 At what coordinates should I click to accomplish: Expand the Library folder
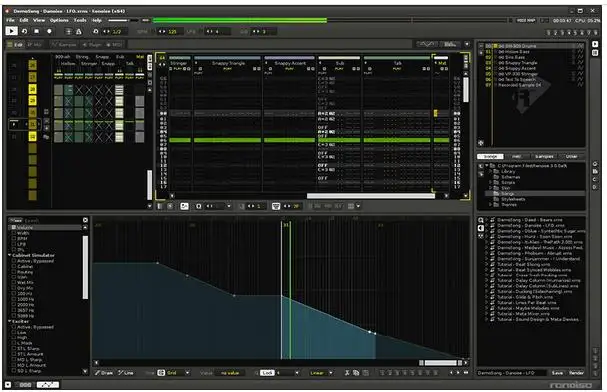tap(490, 171)
